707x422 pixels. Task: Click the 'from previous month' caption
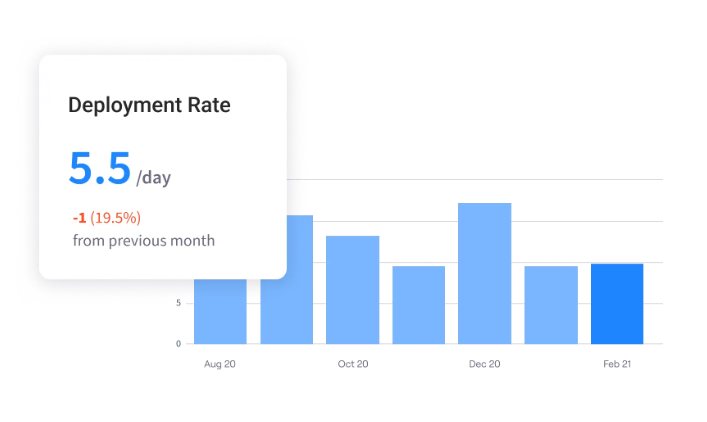(143, 240)
